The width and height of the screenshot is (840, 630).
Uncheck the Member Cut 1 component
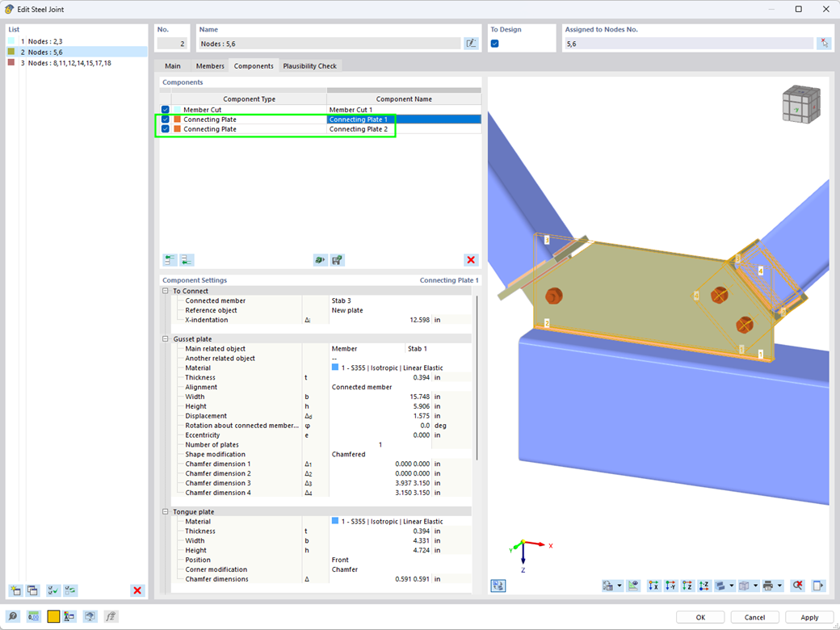166,109
